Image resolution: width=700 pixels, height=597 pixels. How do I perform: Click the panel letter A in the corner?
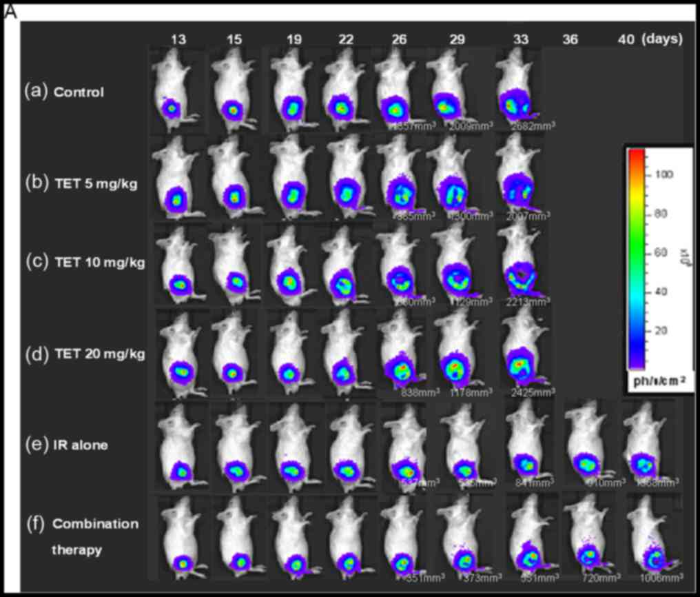(10, 11)
